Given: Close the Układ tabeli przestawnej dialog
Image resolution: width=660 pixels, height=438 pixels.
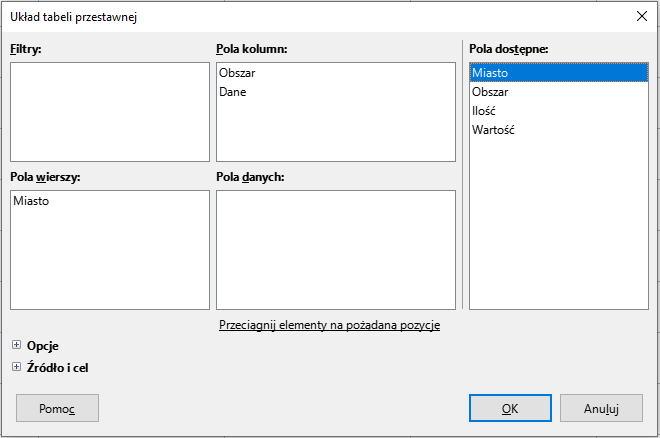Looking at the screenshot, I should click(x=641, y=16).
